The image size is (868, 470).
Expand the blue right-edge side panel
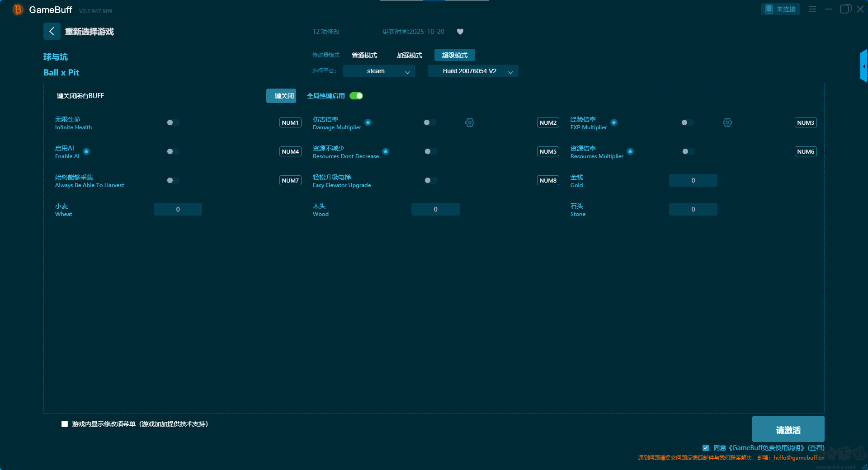(863, 66)
